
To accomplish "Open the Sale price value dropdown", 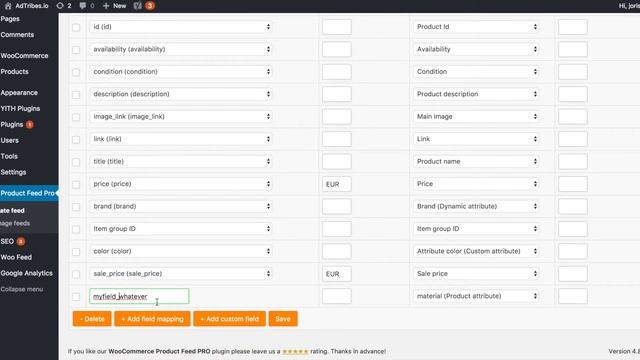I will 476,274.
